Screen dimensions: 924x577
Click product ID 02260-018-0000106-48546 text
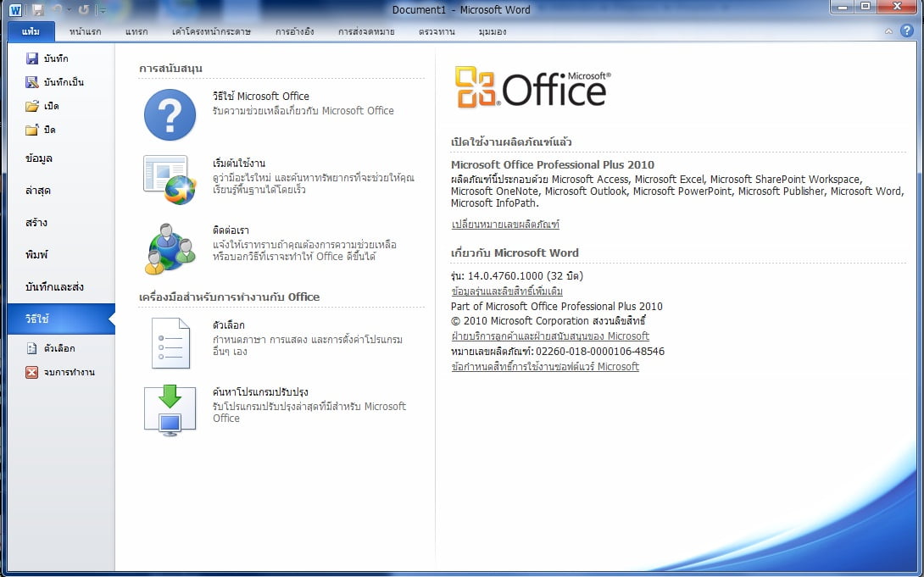coord(600,352)
